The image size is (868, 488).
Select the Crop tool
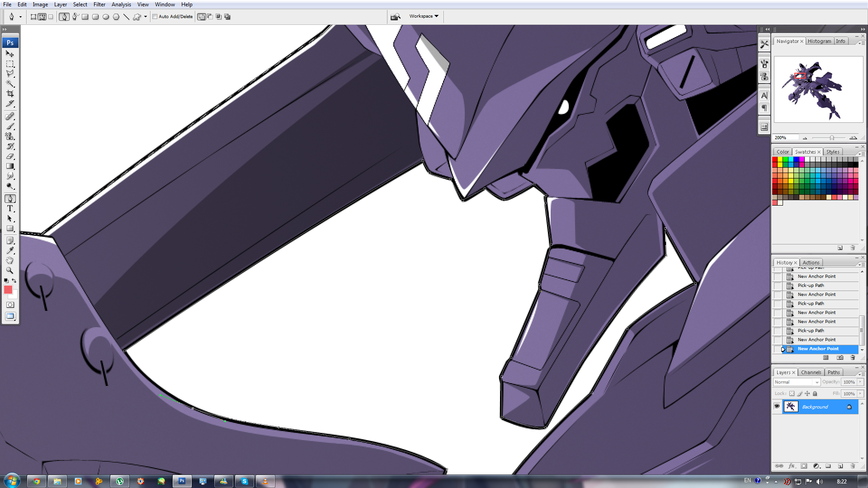pyautogui.click(x=10, y=94)
